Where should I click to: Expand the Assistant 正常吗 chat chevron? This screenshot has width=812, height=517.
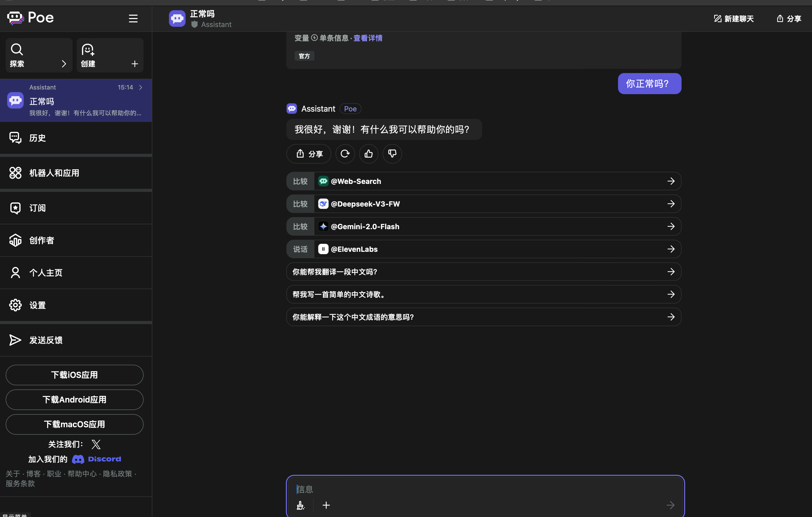click(141, 87)
